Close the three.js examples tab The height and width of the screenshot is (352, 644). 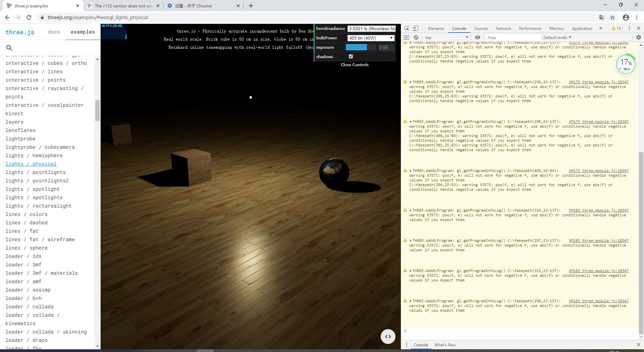coord(78,6)
